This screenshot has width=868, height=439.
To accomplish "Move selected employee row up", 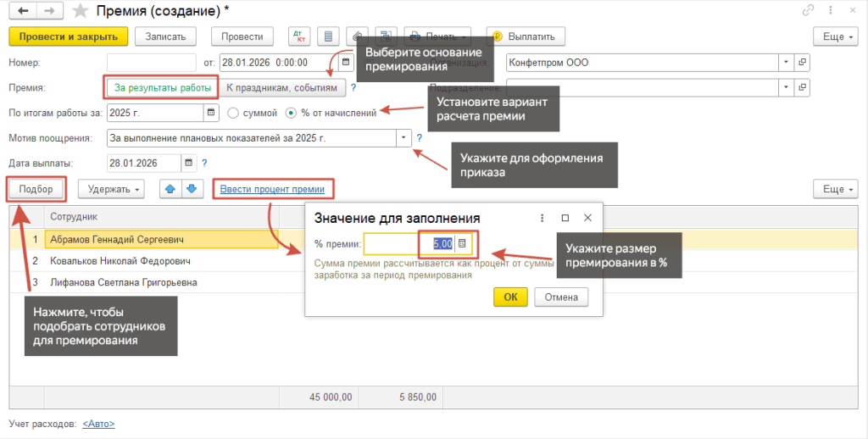I will click(170, 189).
